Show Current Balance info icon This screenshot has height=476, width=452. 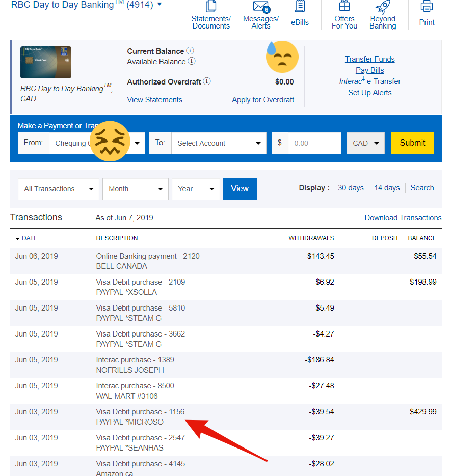click(190, 51)
